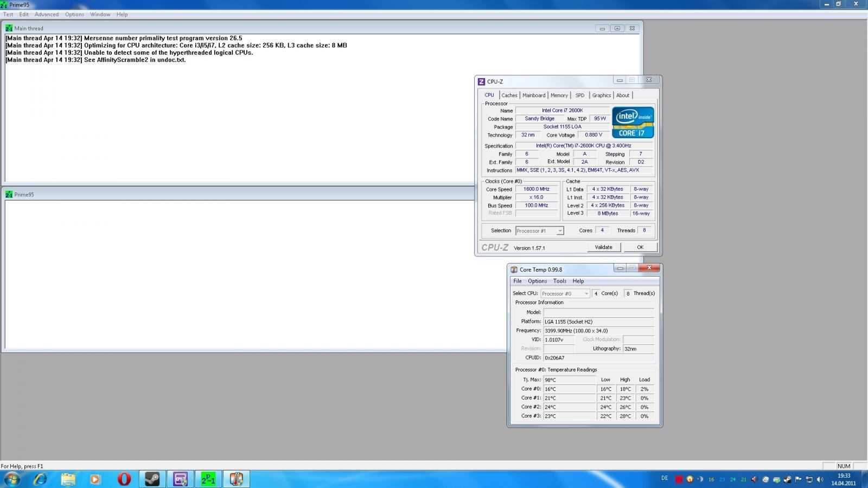Screen dimensions: 868x488
Task: Open the Tools menu in Core Temp
Action: pos(560,281)
